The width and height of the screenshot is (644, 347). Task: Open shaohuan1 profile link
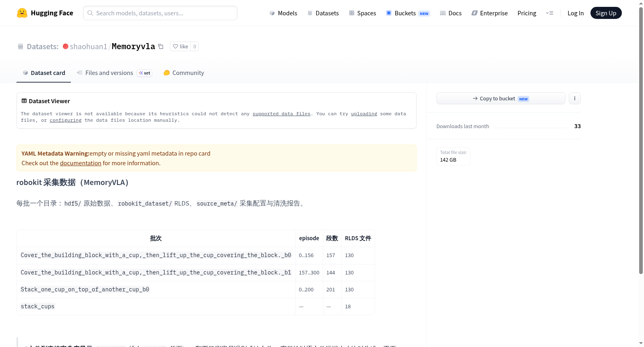(x=89, y=46)
